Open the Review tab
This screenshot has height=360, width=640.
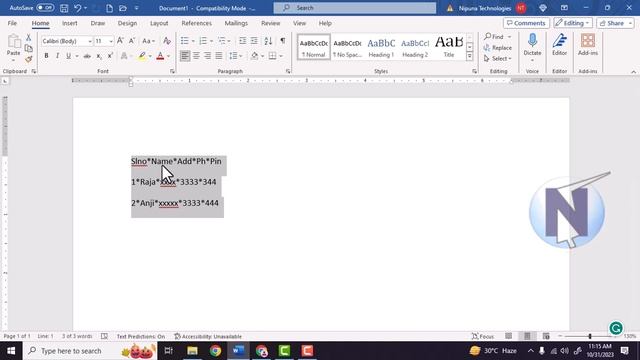pyautogui.click(x=271, y=23)
